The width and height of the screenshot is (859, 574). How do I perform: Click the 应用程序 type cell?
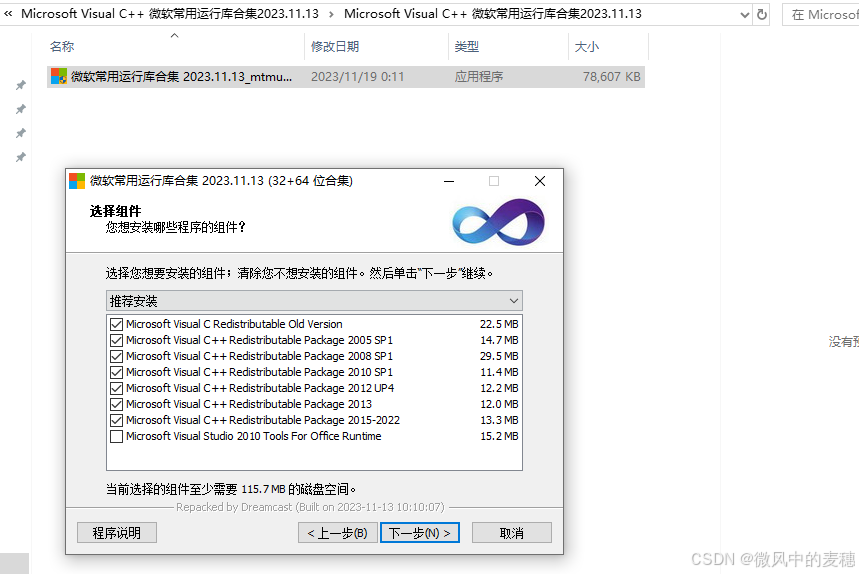[x=478, y=77]
